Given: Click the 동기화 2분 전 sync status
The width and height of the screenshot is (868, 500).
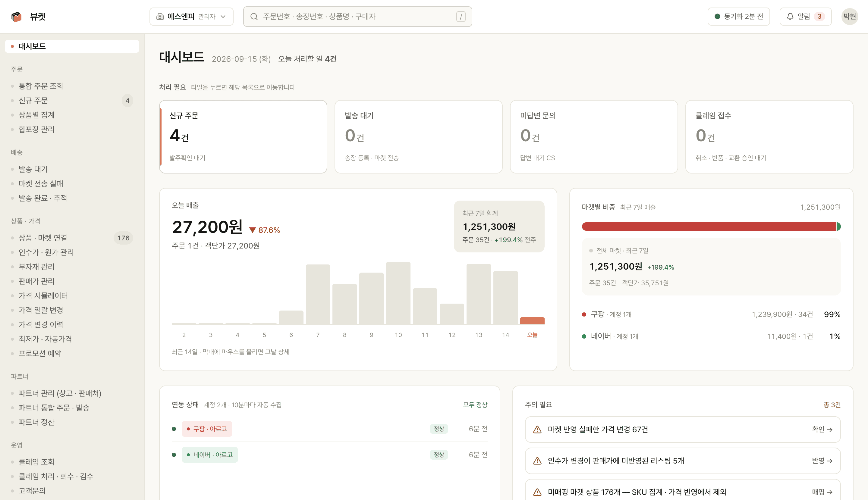Looking at the screenshot, I should click(738, 17).
